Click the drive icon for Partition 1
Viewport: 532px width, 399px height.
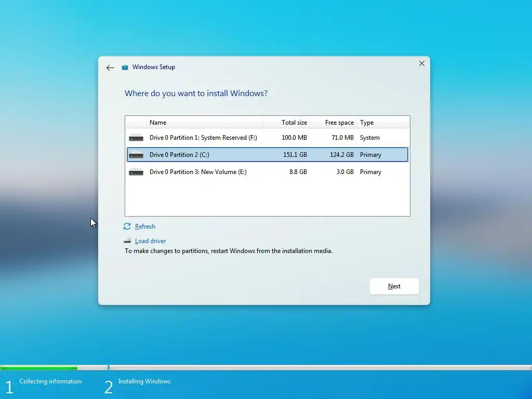136,137
